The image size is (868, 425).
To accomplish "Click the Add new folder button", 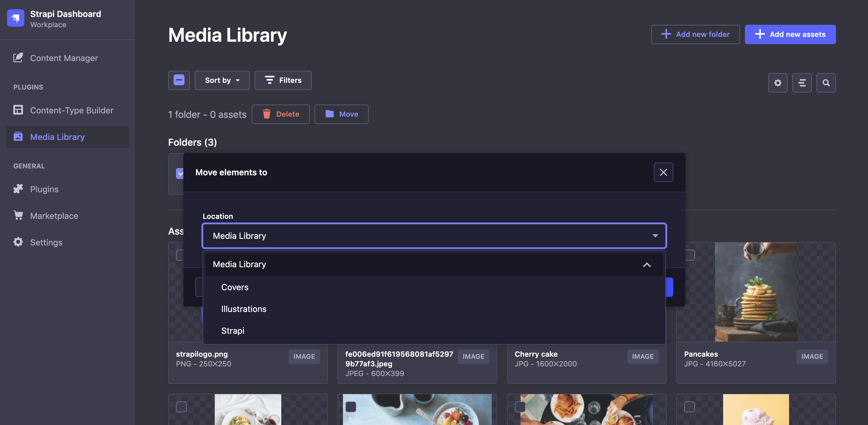I will (x=695, y=34).
